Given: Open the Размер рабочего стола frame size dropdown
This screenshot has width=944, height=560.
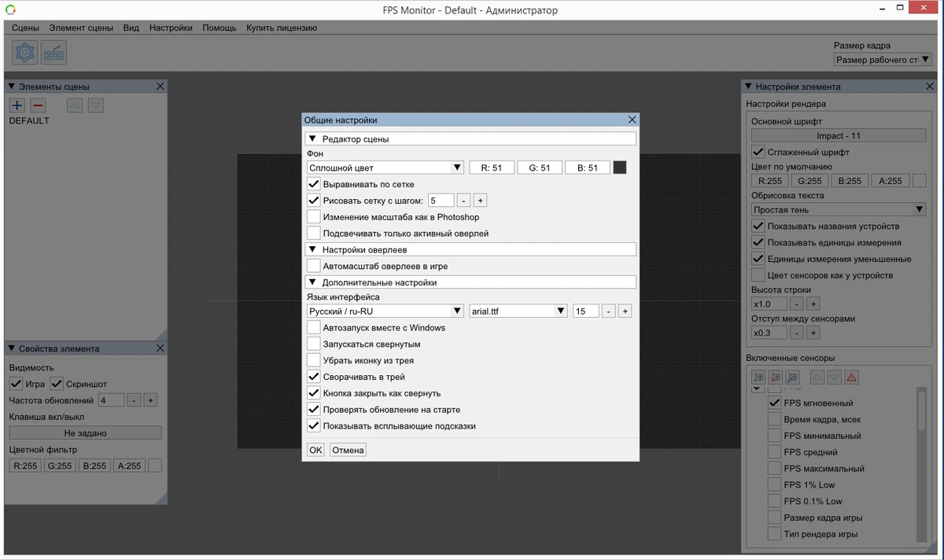Looking at the screenshot, I should (x=882, y=60).
